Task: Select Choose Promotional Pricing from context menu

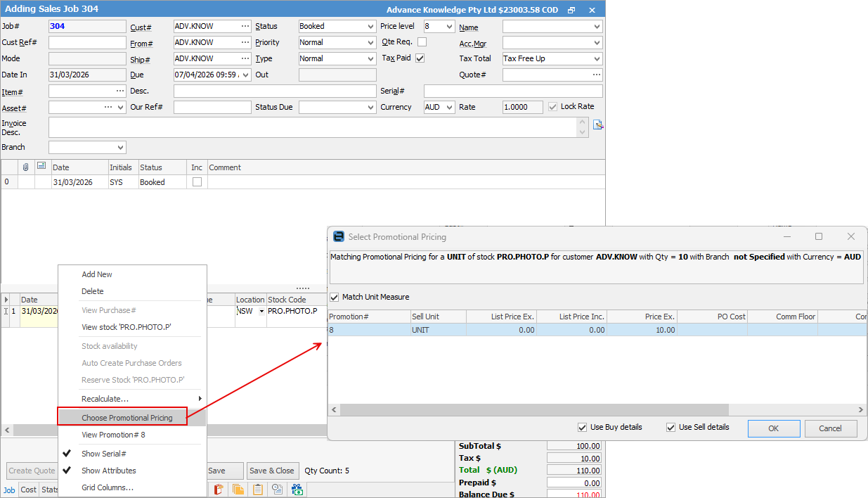Action: coord(127,418)
